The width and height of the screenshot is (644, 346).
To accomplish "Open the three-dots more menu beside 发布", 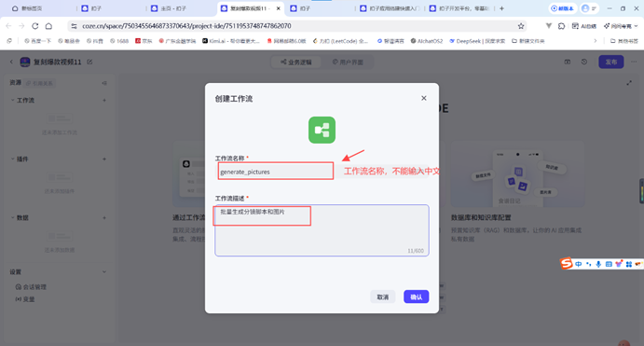I will pyautogui.click(x=634, y=62).
